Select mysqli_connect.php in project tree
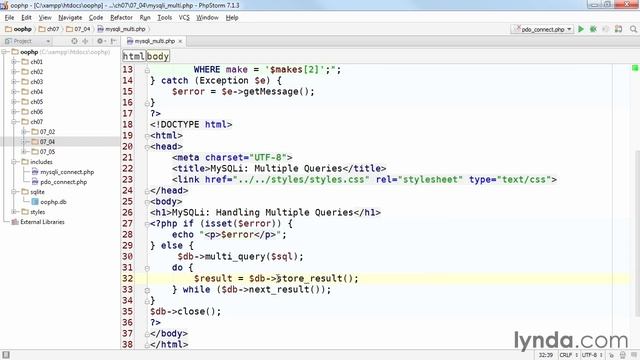The height and width of the screenshot is (360, 640). coord(63,172)
